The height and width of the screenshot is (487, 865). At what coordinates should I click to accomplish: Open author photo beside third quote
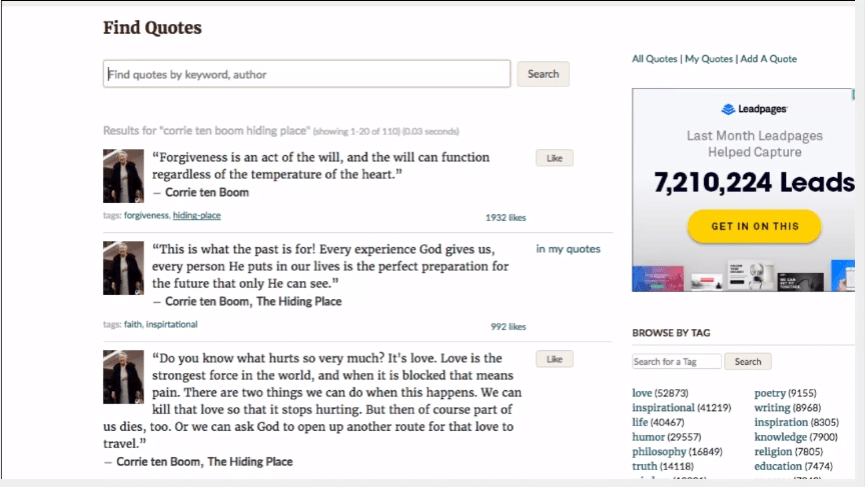123,376
